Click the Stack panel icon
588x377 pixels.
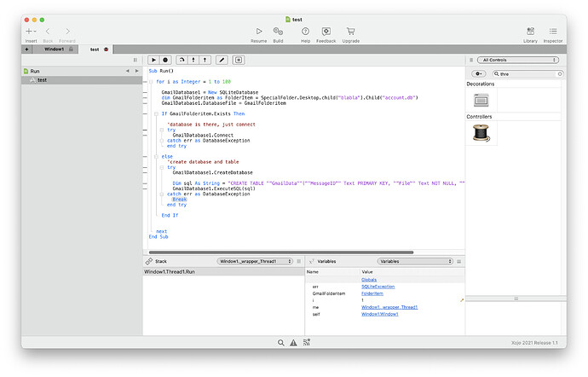(x=149, y=261)
